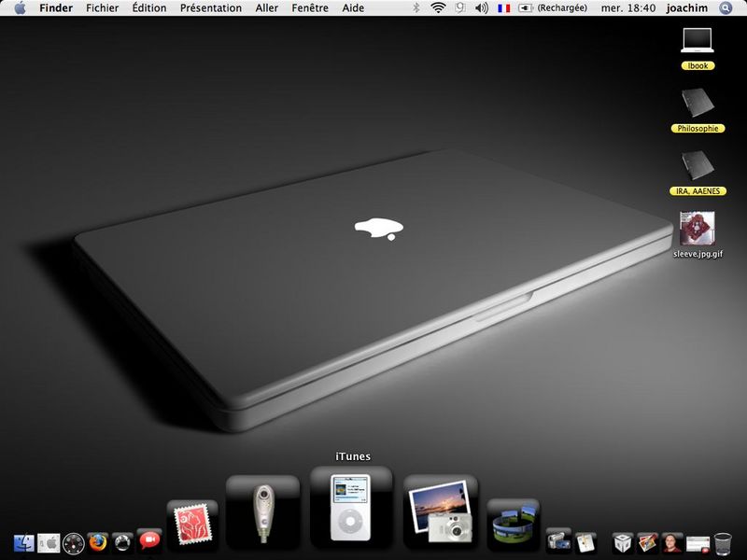Viewport: 747px width, 560px height.
Task: Click the grey 9 menu bar icon
Action: coord(459,7)
